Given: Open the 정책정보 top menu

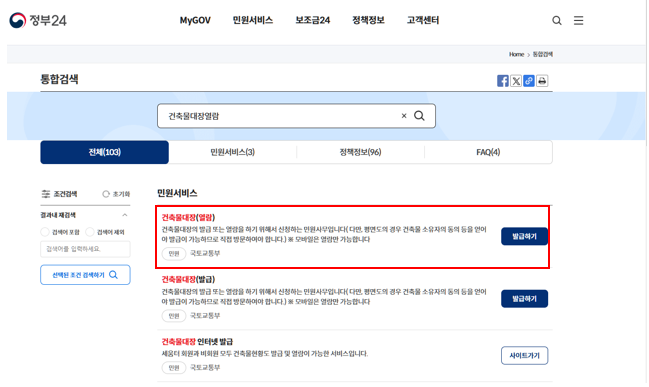Looking at the screenshot, I should (x=368, y=20).
